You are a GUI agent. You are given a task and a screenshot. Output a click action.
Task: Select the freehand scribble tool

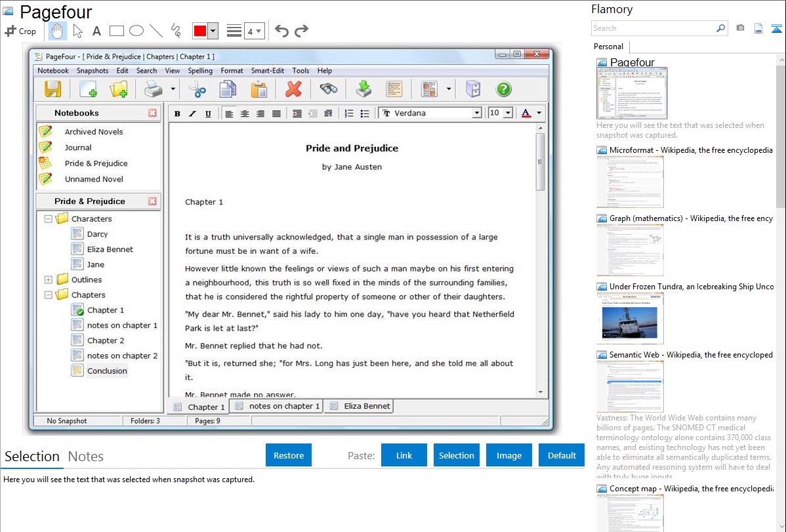tap(176, 31)
